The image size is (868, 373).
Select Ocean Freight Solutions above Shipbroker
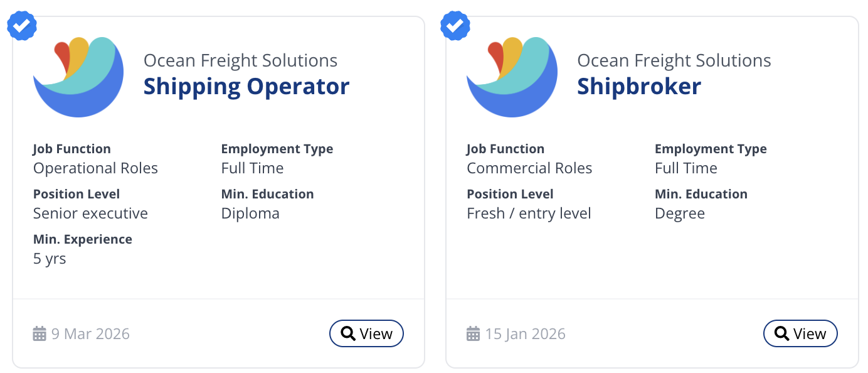pyautogui.click(x=674, y=61)
